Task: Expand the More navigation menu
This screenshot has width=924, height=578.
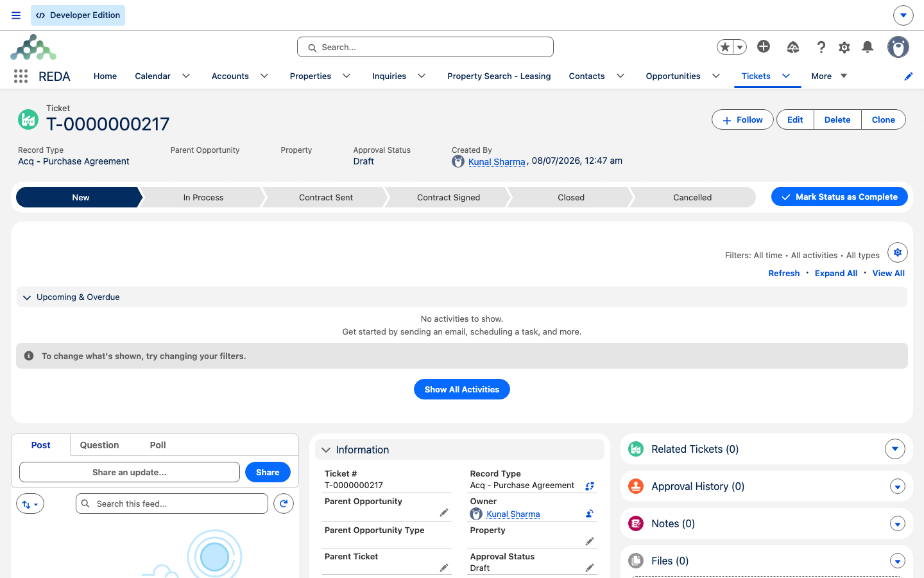Action: pyautogui.click(x=829, y=76)
